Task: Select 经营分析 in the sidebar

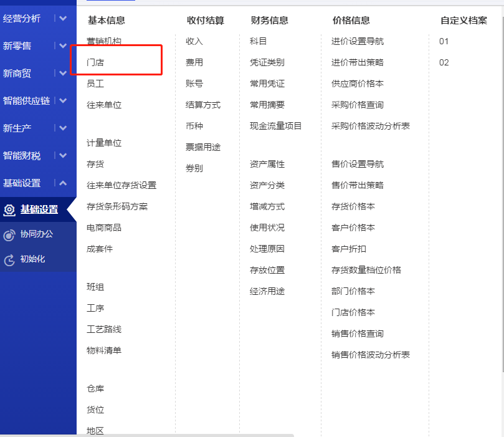Action: tap(22, 18)
